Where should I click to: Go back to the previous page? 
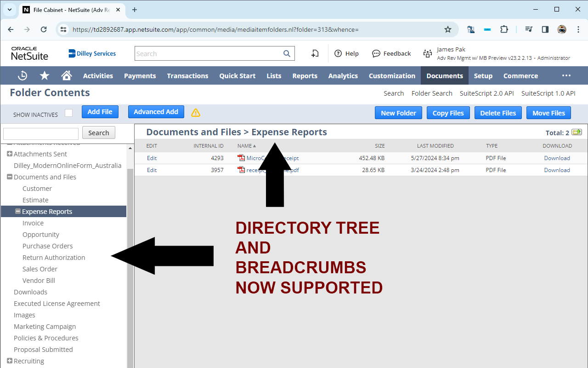11,29
